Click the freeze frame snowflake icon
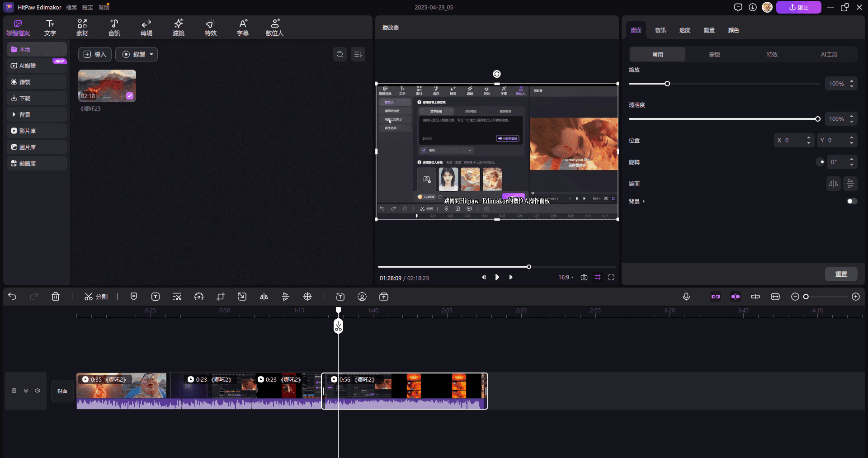The width and height of the screenshot is (868, 458). [x=307, y=297]
